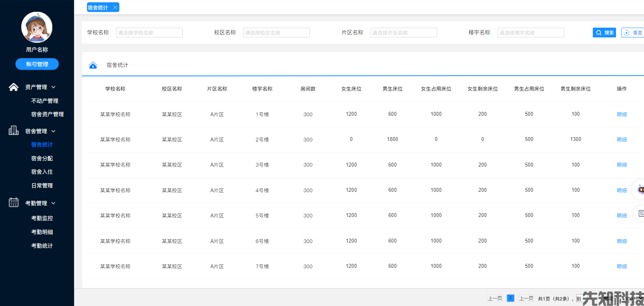Image resolution: width=644 pixels, height=306 pixels.
Task: Click the 用户名称 label under avatar
Action: pos(37,50)
